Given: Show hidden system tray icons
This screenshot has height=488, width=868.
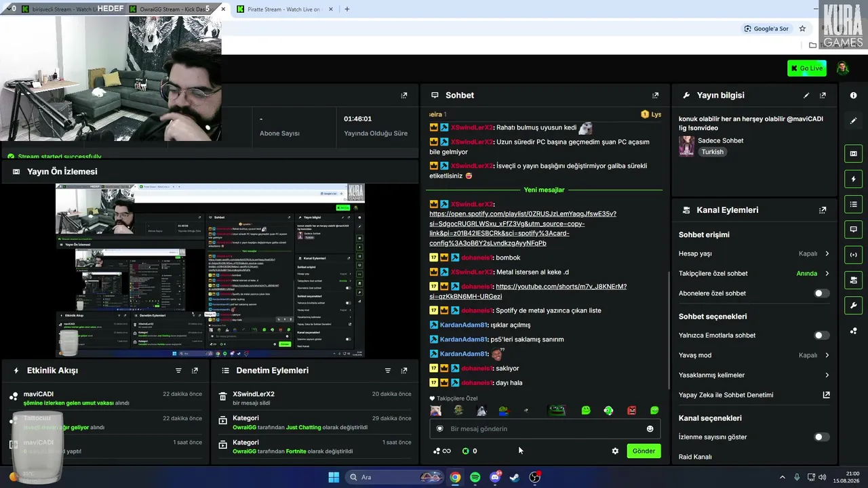Looking at the screenshot, I should [782, 477].
